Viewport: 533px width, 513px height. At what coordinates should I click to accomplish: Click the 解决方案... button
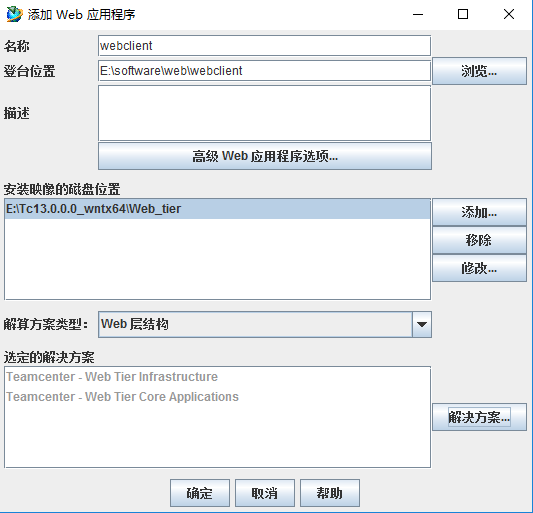pos(479,417)
